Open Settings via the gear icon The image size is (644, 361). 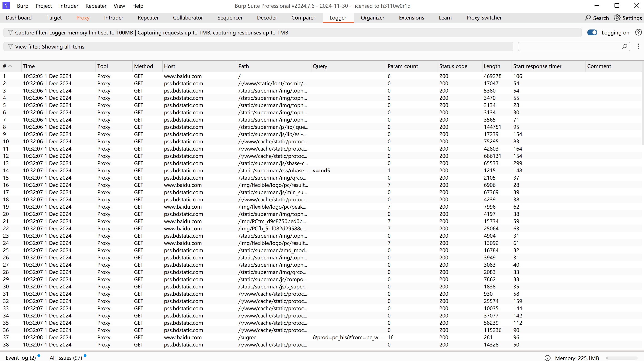click(617, 18)
